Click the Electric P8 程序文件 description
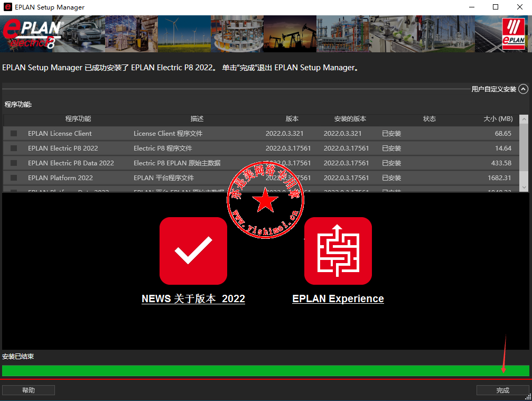This screenshot has height=401, width=532. 163,148
